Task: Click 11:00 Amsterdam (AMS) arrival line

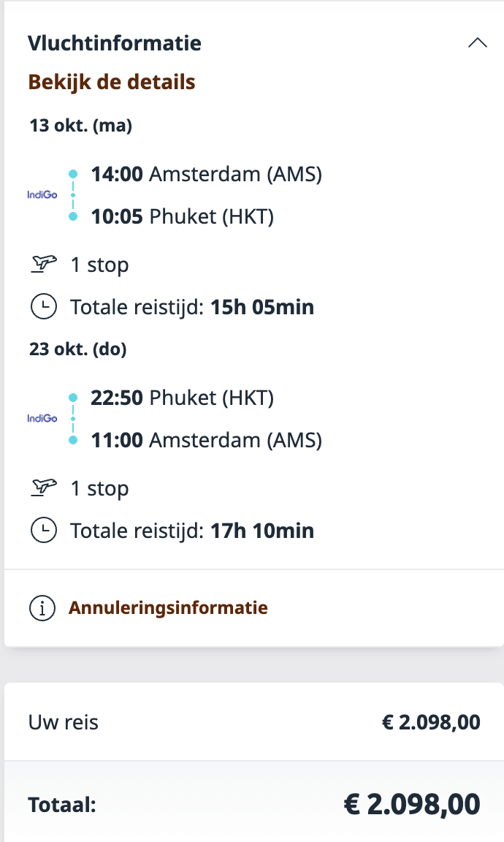Action: coord(206,441)
